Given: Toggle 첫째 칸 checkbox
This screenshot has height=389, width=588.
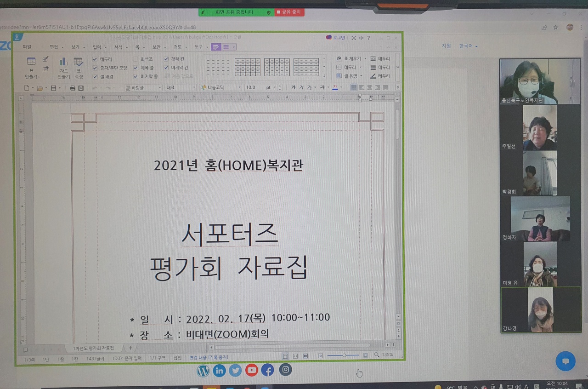Looking at the screenshot, I should (166, 59).
